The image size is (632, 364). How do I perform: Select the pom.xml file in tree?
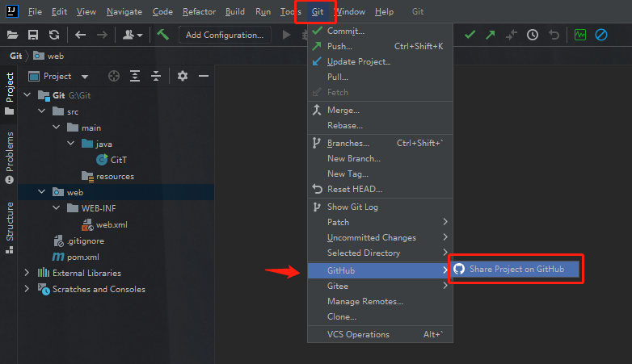pos(75,257)
